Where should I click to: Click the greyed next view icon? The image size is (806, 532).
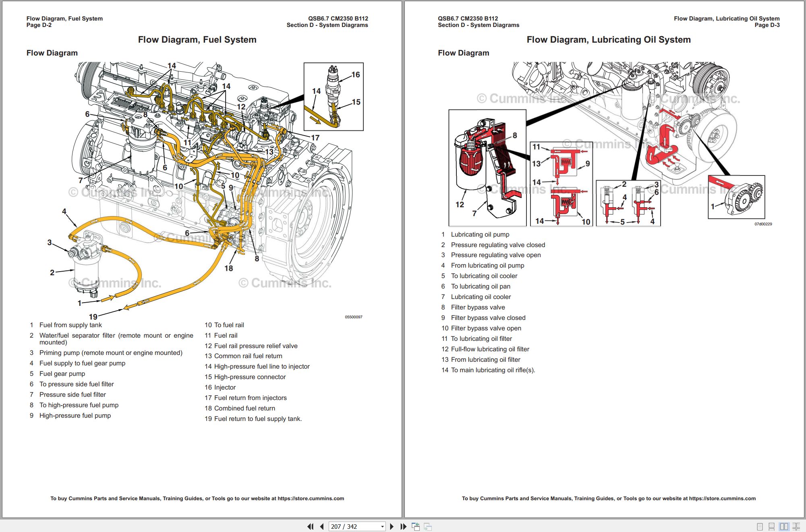coord(428,526)
